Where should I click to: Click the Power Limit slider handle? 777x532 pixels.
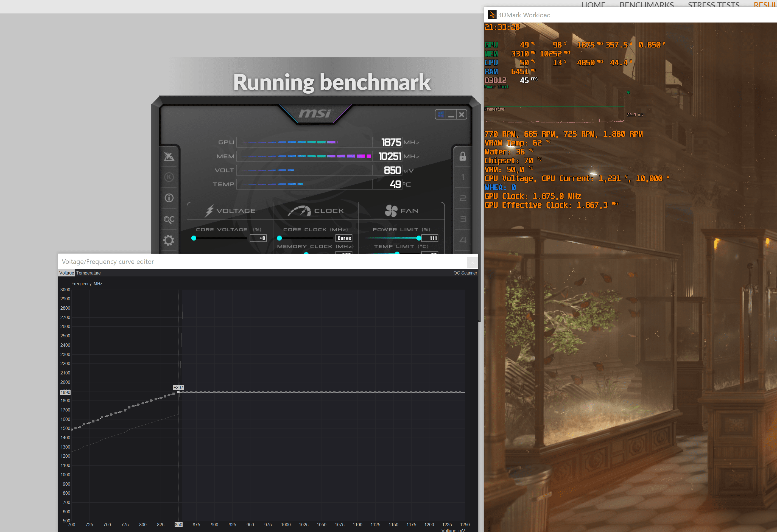419,238
